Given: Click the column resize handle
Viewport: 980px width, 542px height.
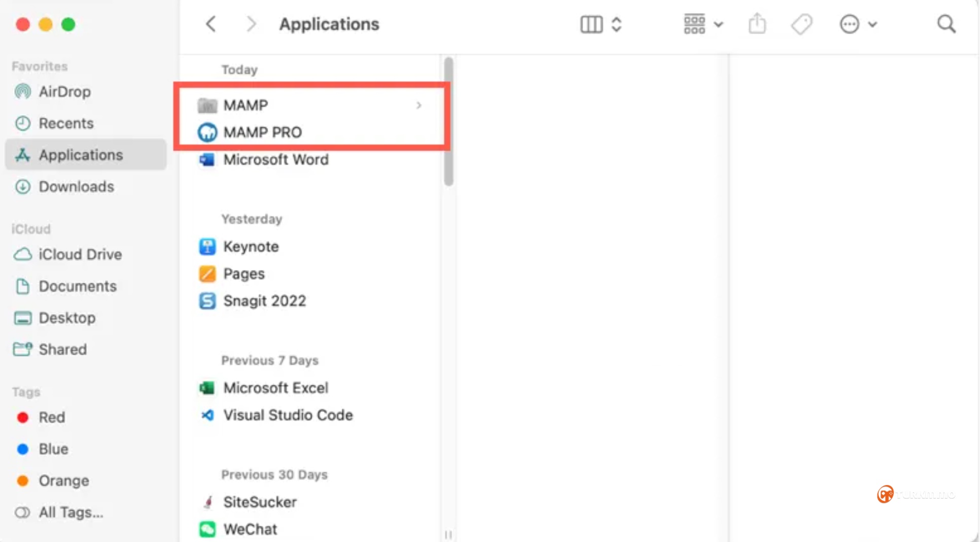Looking at the screenshot, I should click(x=448, y=534).
